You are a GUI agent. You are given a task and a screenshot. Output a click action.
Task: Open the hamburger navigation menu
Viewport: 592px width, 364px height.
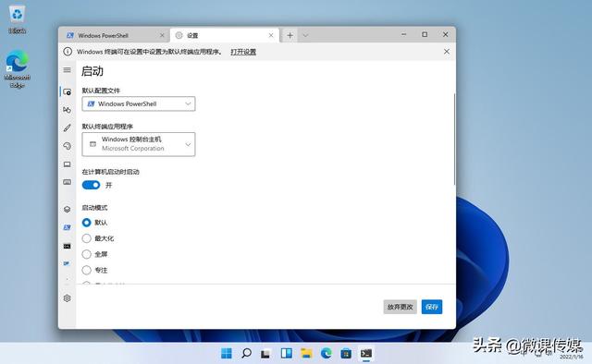click(68, 70)
